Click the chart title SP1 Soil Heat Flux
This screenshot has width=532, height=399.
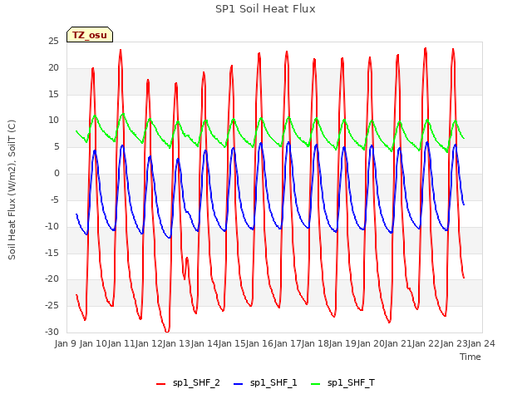[265, 9]
